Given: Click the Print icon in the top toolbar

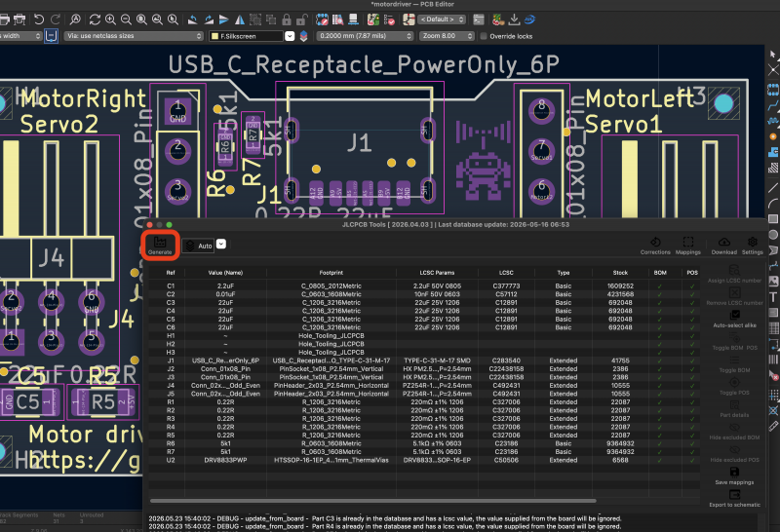Looking at the screenshot, I should click(4, 19).
